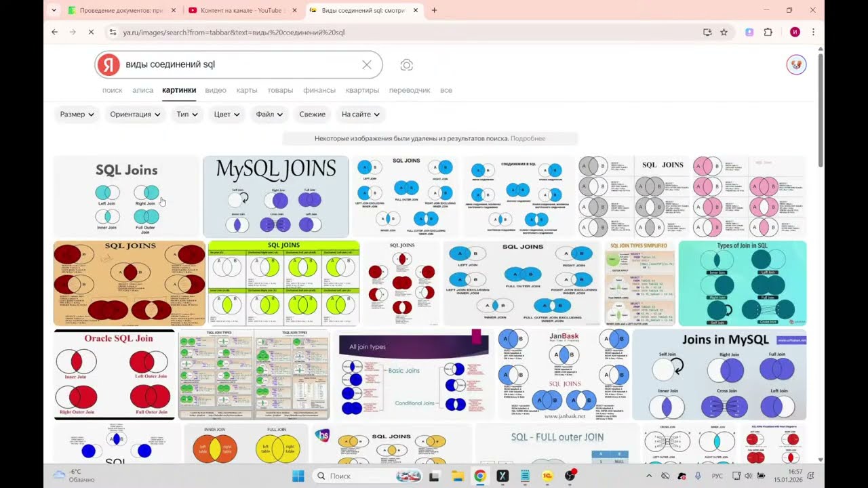Switch to the Проведение документов browser tab
Screen dimensions: 868x488
point(122,10)
